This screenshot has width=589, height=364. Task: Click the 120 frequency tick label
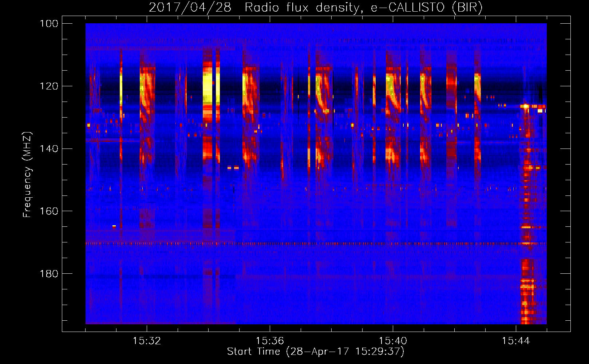[49, 86]
